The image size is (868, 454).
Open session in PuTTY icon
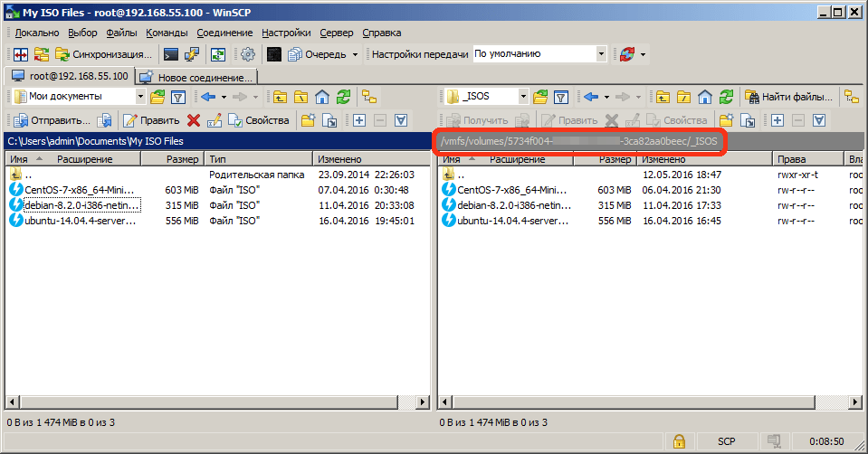[192, 54]
